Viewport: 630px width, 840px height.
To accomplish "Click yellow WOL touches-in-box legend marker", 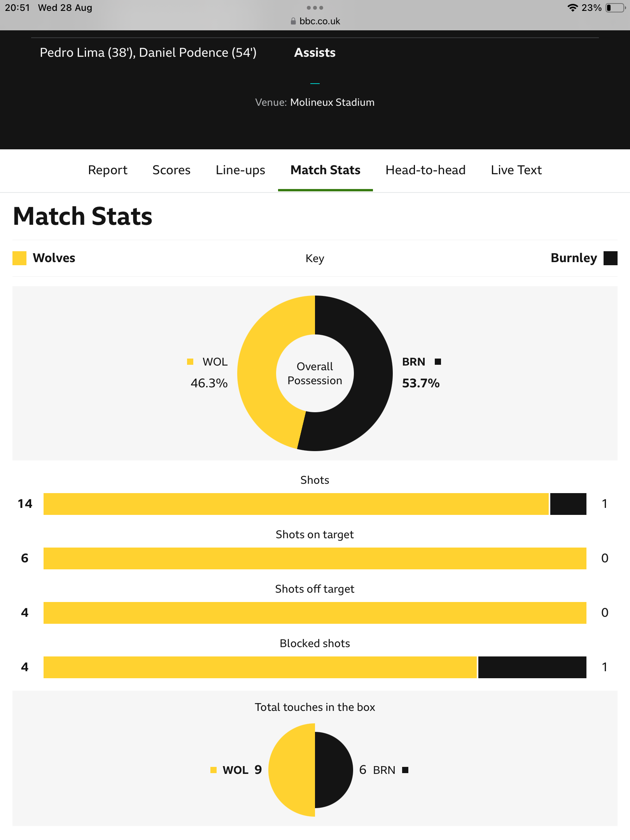I will pyautogui.click(x=213, y=770).
